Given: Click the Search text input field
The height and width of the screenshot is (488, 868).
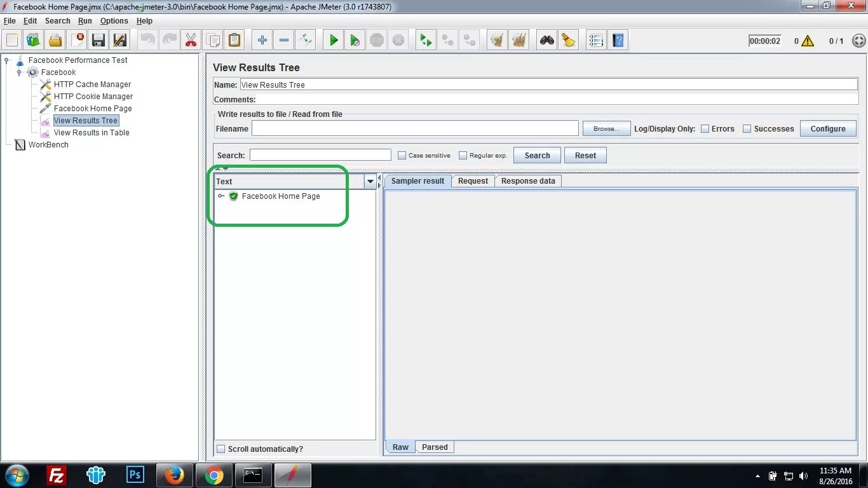Looking at the screenshot, I should pos(320,155).
